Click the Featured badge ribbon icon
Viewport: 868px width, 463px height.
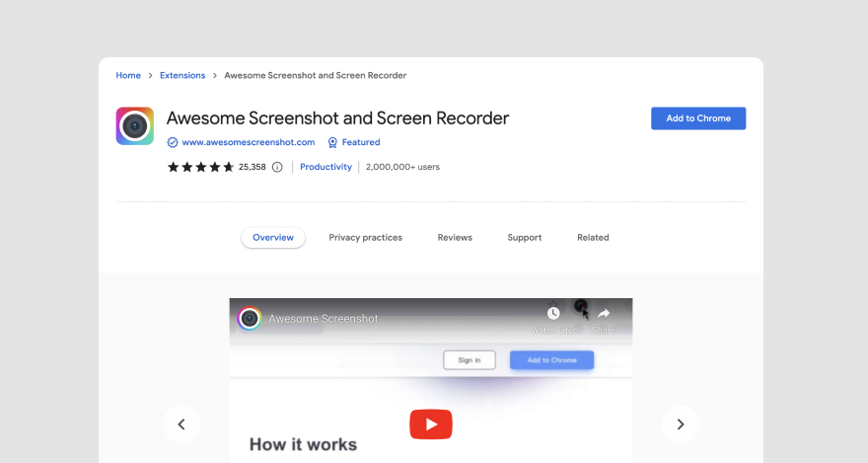[332, 142]
